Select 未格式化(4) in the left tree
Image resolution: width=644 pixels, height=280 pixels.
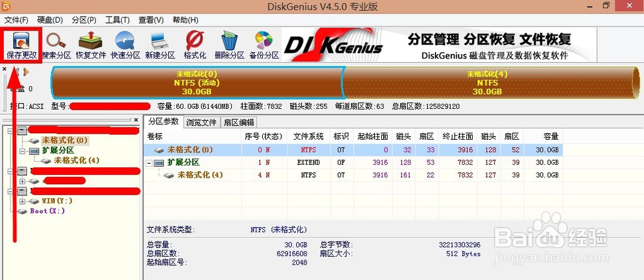click(77, 160)
